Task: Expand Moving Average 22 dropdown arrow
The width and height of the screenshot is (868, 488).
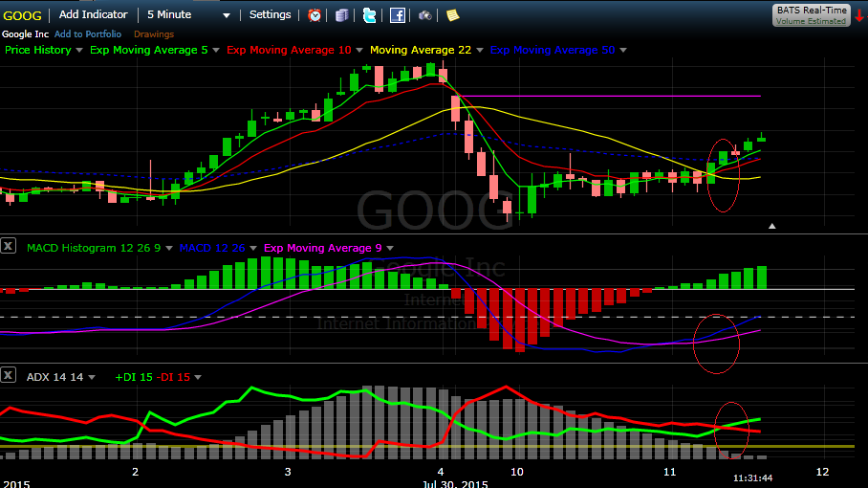Action: tap(479, 51)
